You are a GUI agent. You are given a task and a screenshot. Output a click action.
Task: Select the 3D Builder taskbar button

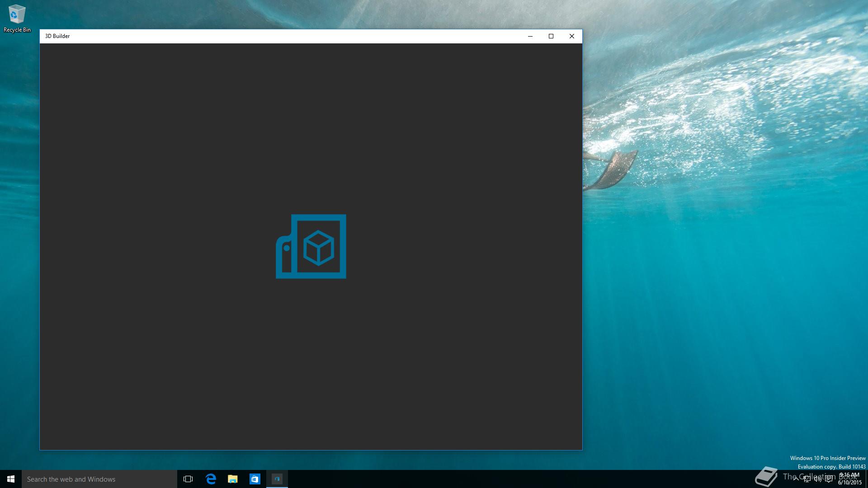pos(277,479)
